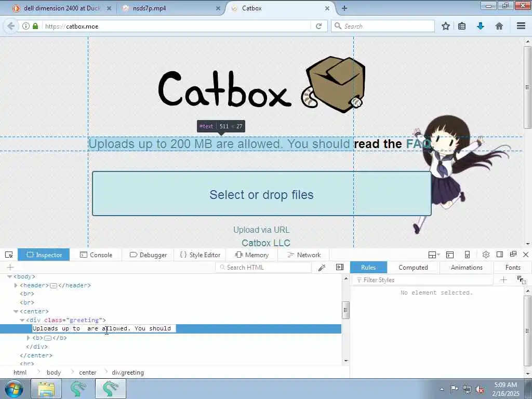Collapse the body element node
Screen dimensions: 532x399
point(9,276)
